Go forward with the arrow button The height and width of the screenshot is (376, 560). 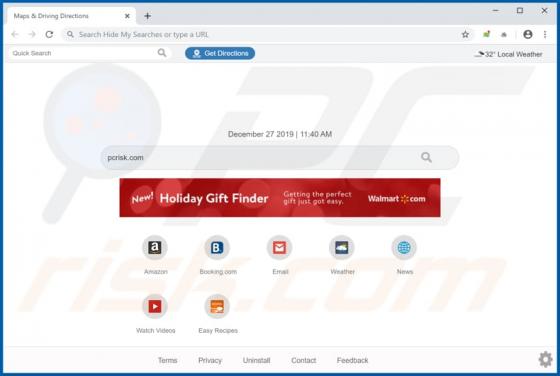pos(32,34)
